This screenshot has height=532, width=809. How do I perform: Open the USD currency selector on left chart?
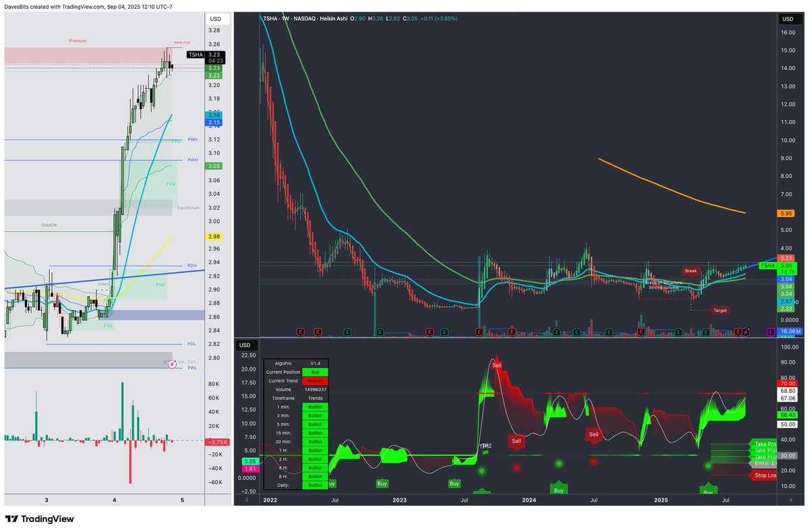(214, 19)
